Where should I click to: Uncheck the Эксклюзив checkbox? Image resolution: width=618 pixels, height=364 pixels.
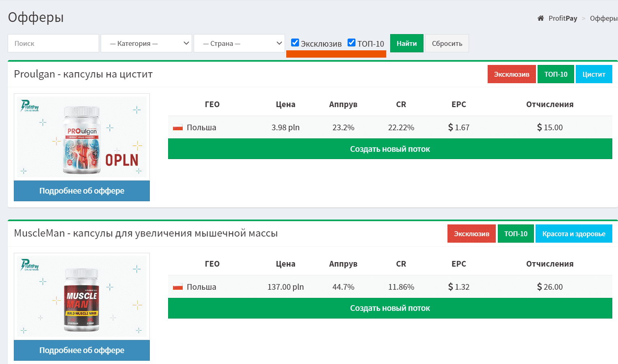(295, 43)
